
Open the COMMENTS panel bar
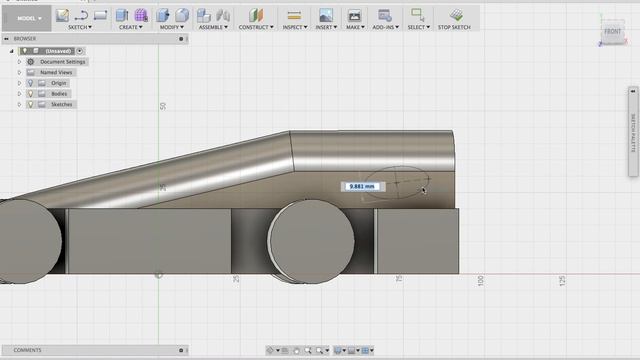(x=95, y=350)
